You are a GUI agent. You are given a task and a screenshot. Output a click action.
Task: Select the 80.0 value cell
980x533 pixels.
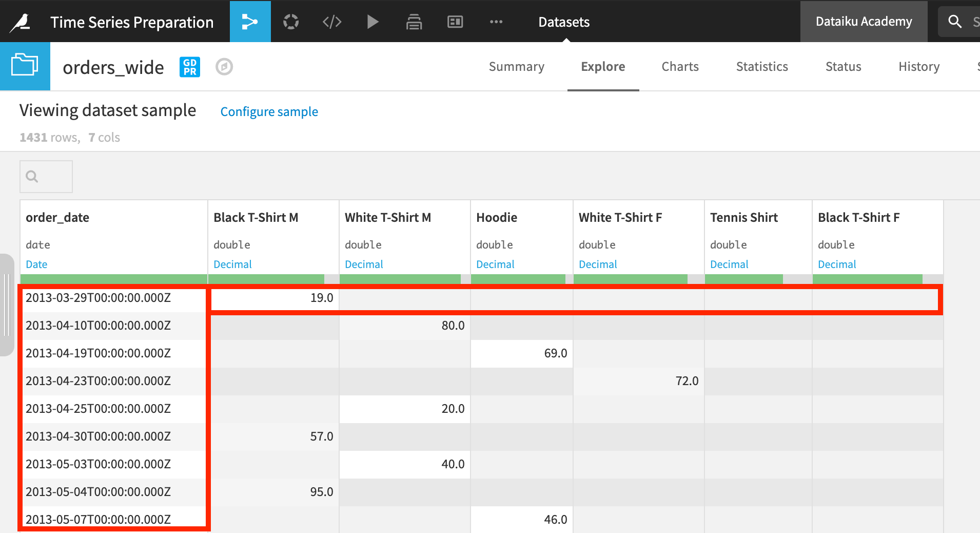pos(405,326)
